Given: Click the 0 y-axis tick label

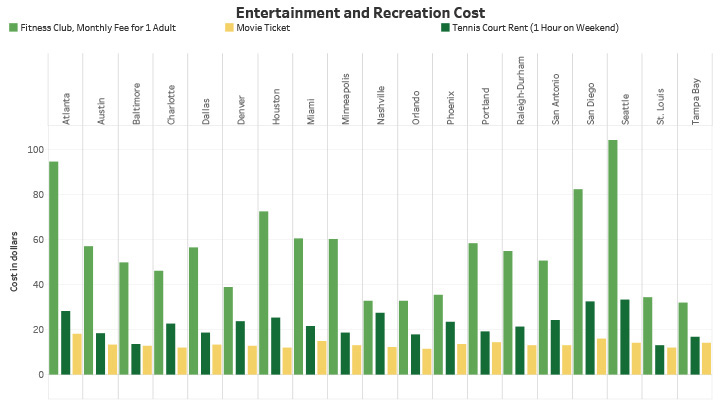Looking at the screenshot, I should point(41,375).
